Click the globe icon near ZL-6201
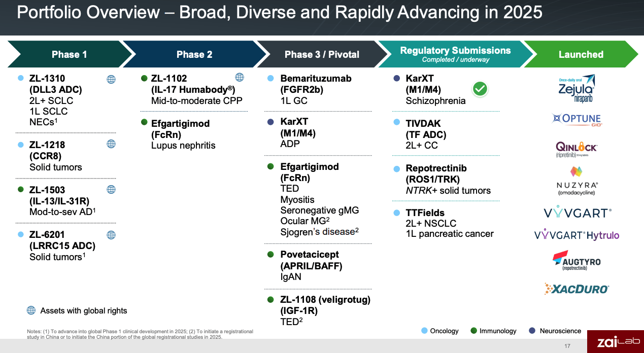644x353 pixels. [x=111, y=235]
